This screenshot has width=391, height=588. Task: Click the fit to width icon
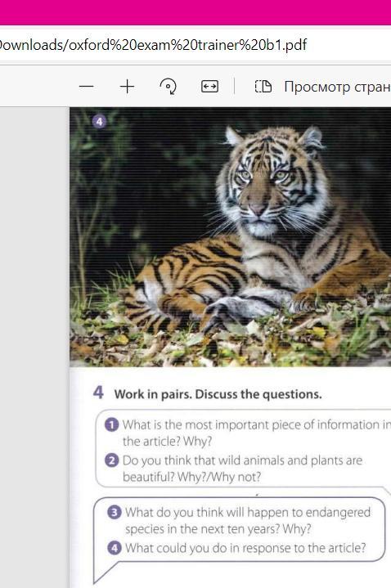point(209,87)
